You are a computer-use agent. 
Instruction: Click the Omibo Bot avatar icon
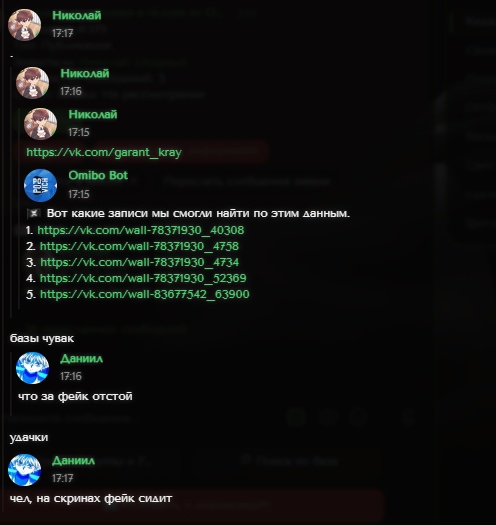click(x=41, y=185)
